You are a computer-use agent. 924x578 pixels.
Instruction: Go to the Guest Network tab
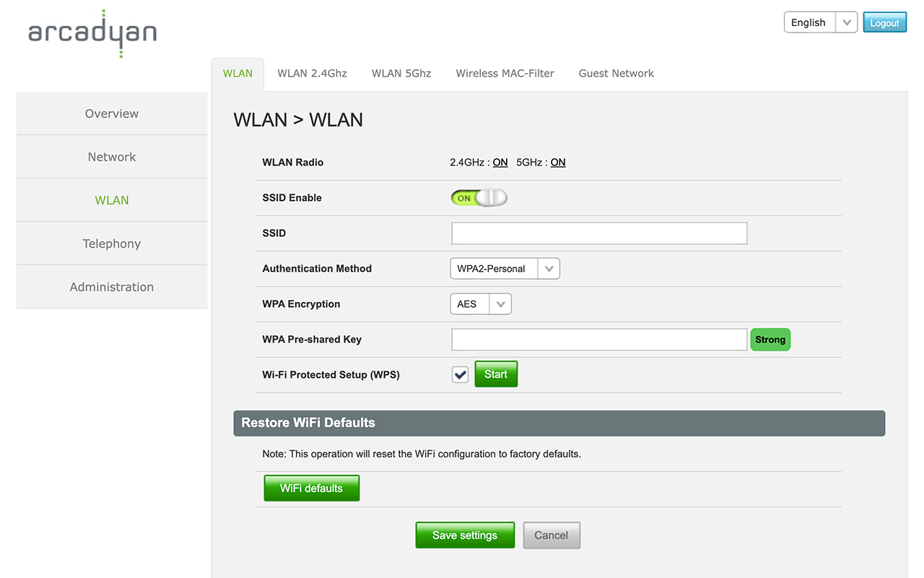tap(616, 74)
